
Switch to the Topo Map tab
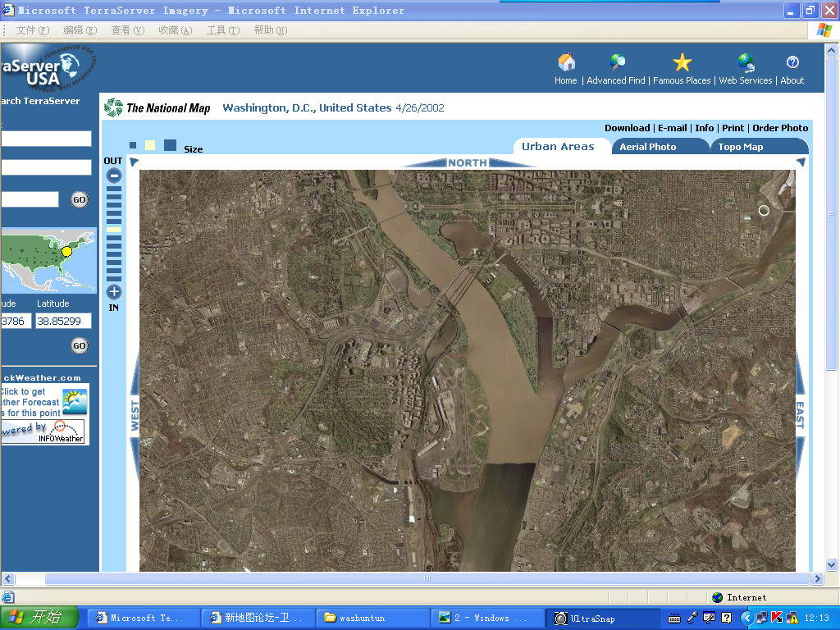[x=741, y=147]
